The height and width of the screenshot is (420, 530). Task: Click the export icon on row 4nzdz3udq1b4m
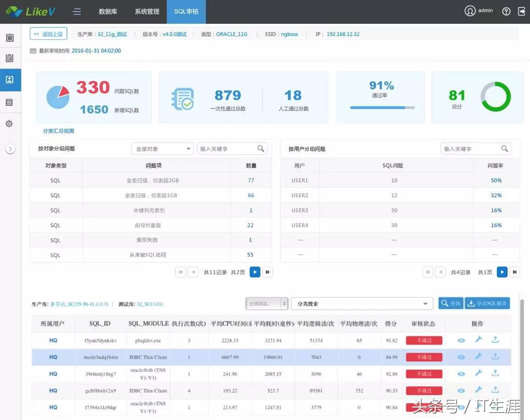pyautogui.click(x=495, y=357)
